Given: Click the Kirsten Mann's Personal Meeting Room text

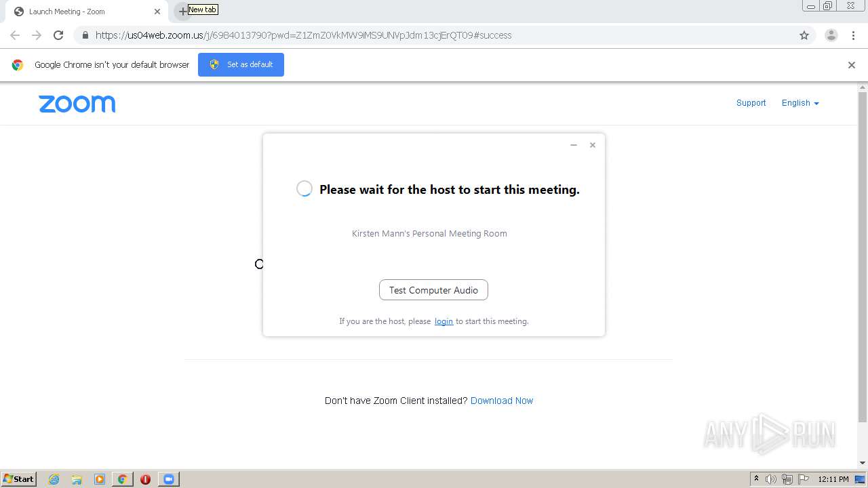Looking at the screenshot, I should [429, 233].
